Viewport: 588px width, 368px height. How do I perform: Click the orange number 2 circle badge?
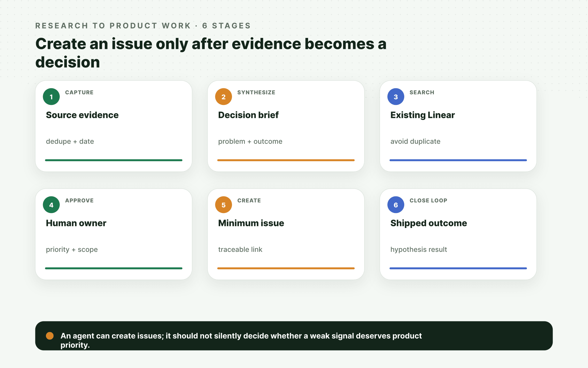(x=224, y=97)
